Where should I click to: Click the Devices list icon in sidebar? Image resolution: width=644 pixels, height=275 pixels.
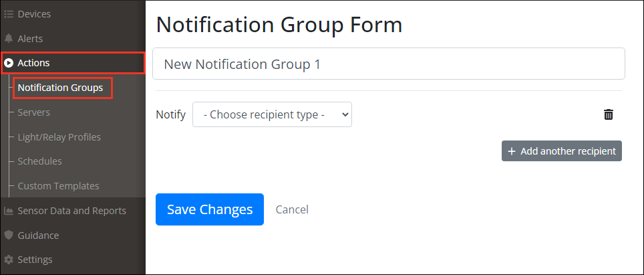pyautogui.click(x=9, y=14)
